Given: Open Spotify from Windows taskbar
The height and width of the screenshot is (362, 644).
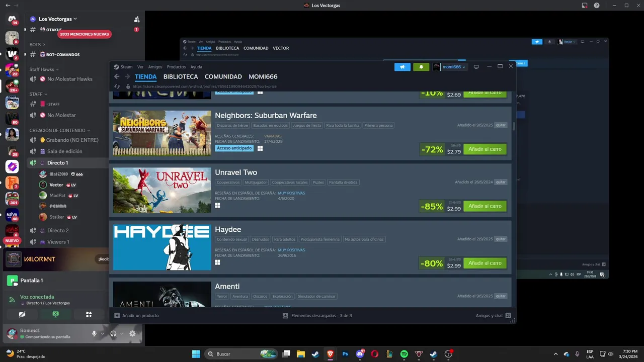Looking at the screenshot, I should point(404,354).
